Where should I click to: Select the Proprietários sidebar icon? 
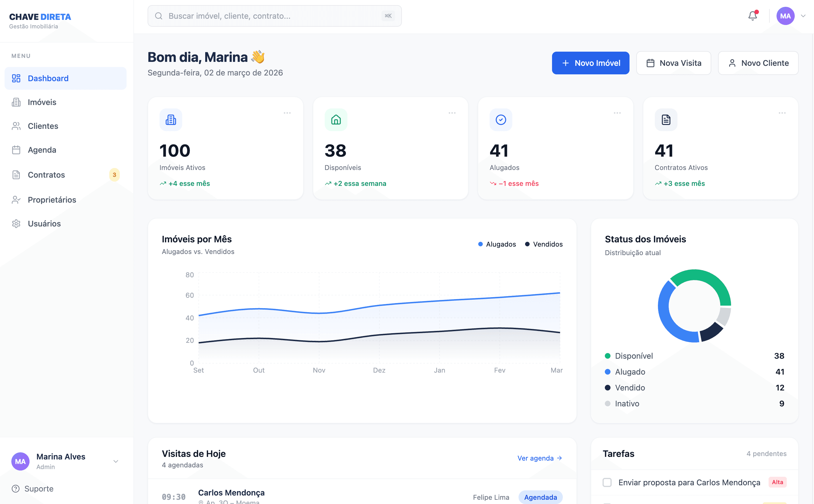(x=16, y=199)
